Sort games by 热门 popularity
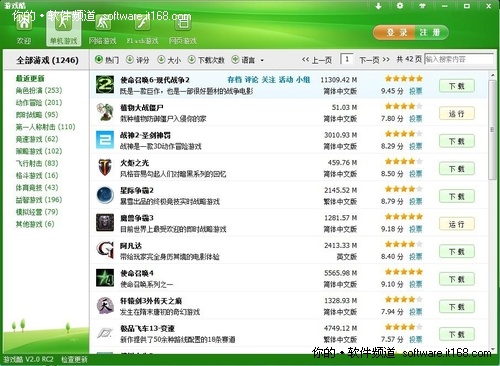500x366 pixels. [x=107, y=60]
